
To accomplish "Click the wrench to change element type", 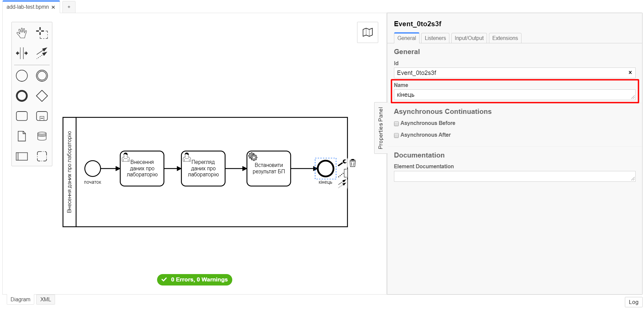I will pyautogui.click(x=342, y=163).
